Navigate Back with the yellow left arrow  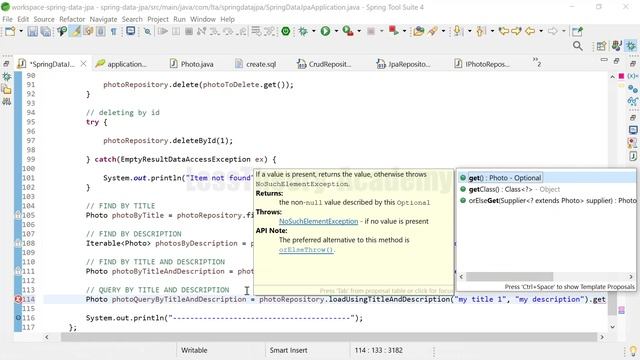530,31
